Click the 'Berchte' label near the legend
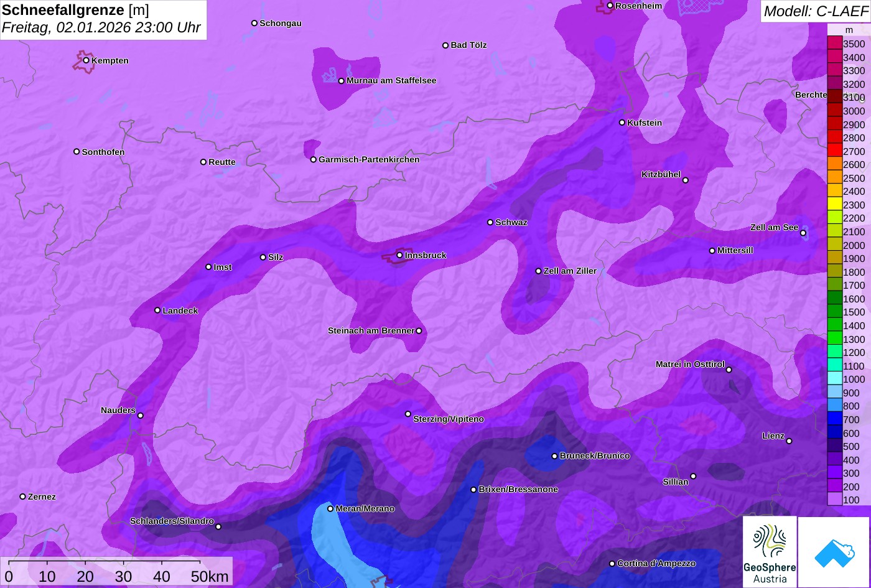The image size is (871, 588). [x=811, y=95]
